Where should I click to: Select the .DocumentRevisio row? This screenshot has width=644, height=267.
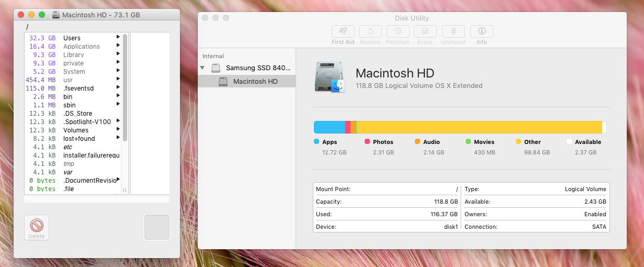73,180
